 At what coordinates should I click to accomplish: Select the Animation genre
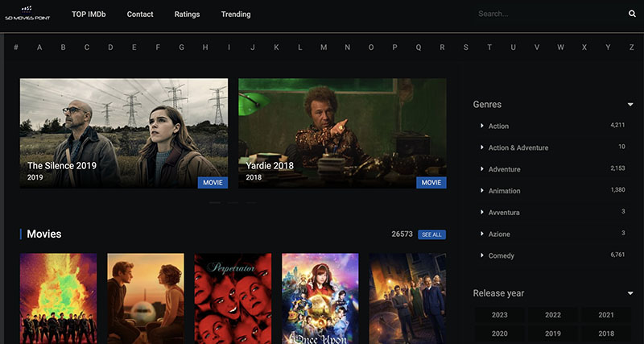(505, 191)
